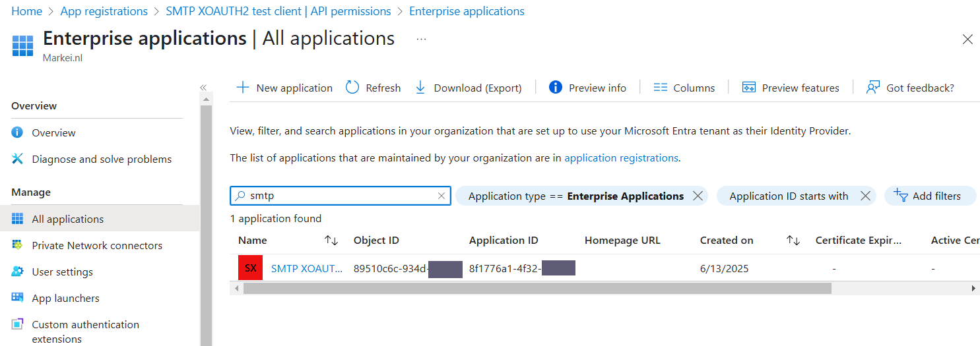Click the Application ID column header

click(504, 241)
